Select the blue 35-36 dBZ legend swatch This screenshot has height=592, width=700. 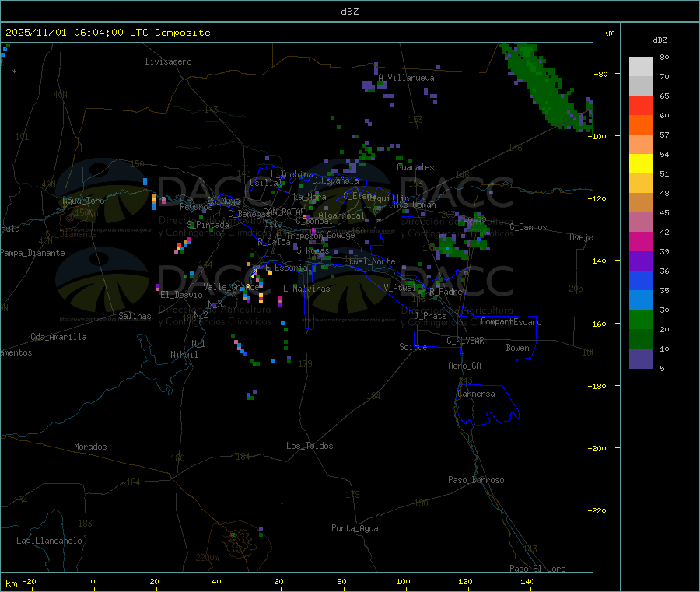point(641,280)
